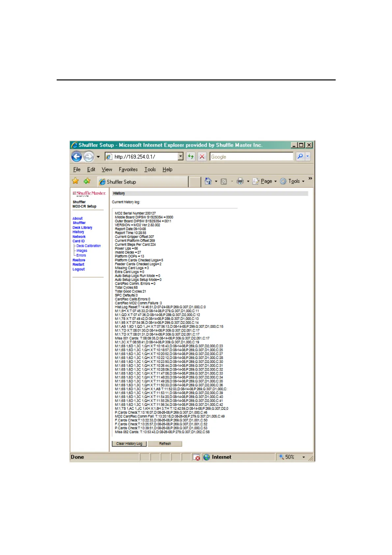Click the Restore sidebar link
392x555 pixels.
[x=79, y=260]
